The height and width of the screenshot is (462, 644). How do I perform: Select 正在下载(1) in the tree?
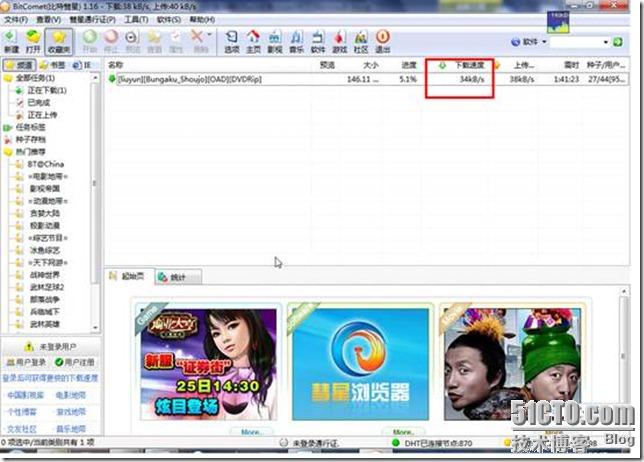pyautogui.click(x=47, y=90)
